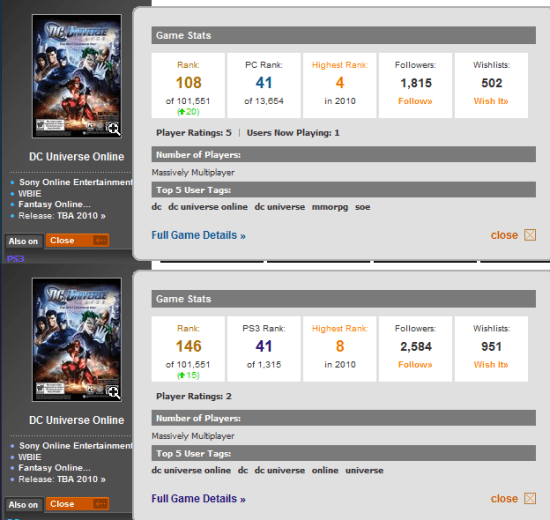The height and width of the screenshot is (520, 550).
Task: Click the PS3 platform link
Action: coord(15,259)
